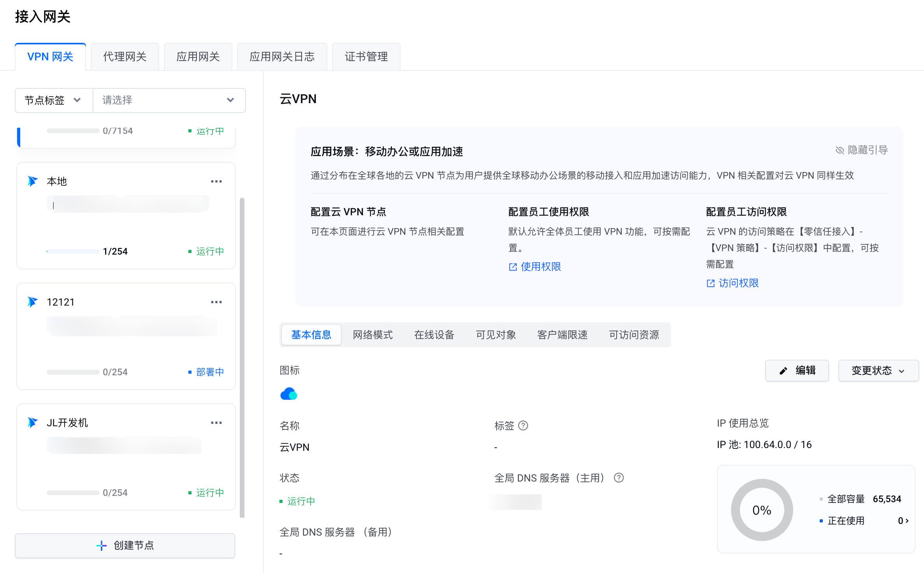Screen dimensions: 924x573
Task: Hide the guide with 隐藏引导
Action: pyautogui.click(x=862, y=150)
